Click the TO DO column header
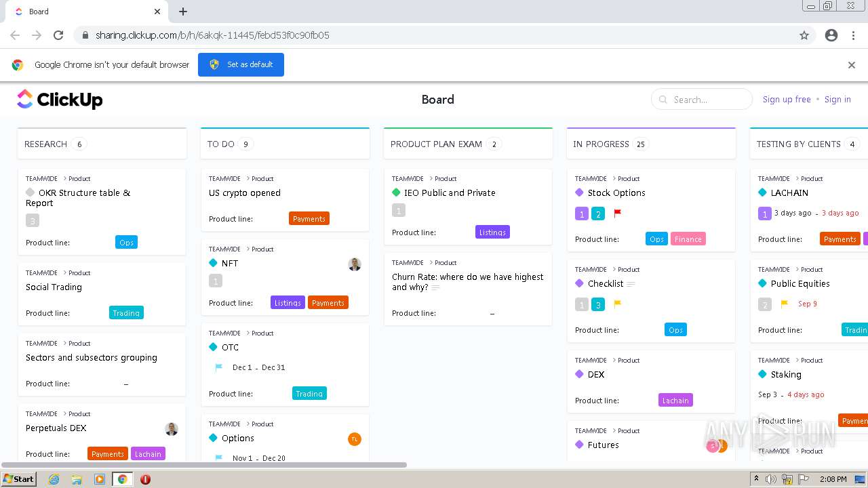The height and width of the screenshot is (488, 868). pos(285,144)
